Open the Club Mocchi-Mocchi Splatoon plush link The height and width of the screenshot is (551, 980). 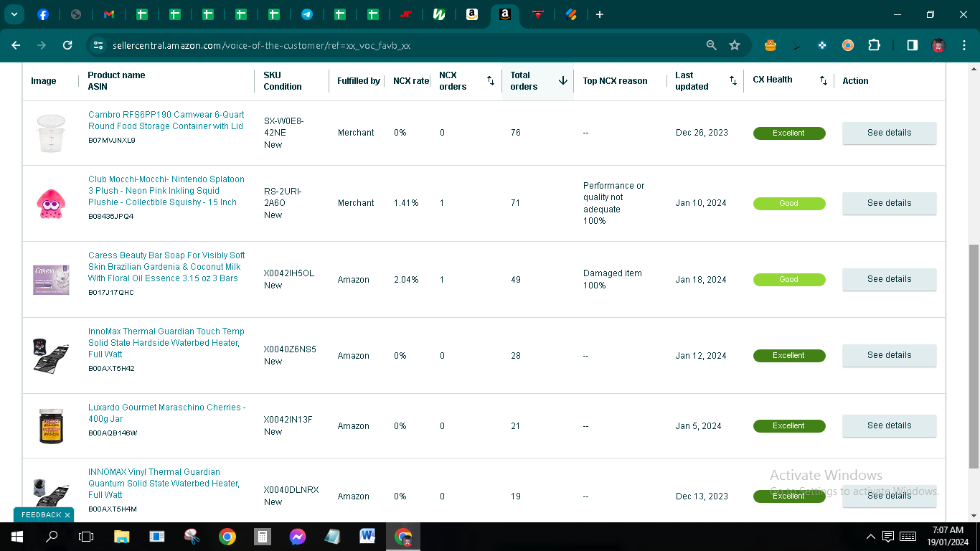(166, 191)
